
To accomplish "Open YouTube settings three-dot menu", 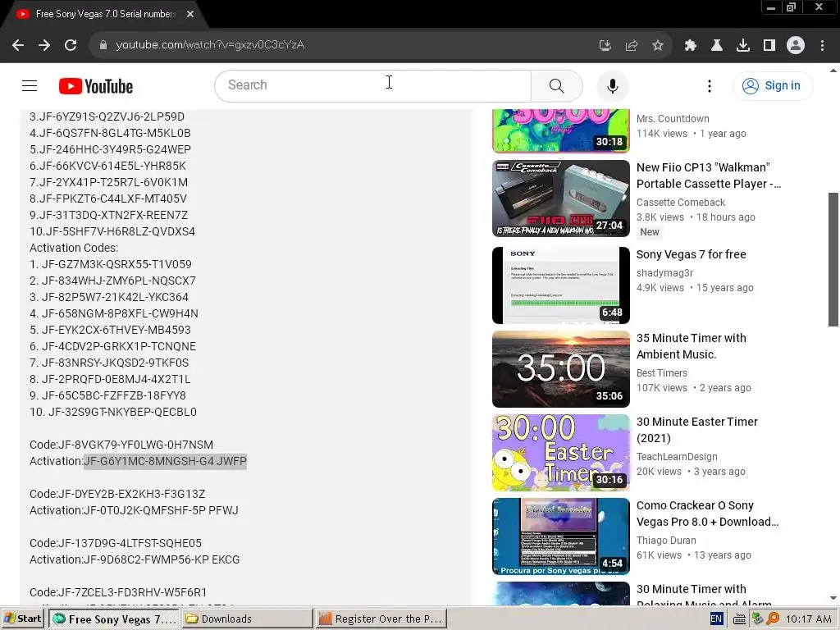I will (710, 85).
